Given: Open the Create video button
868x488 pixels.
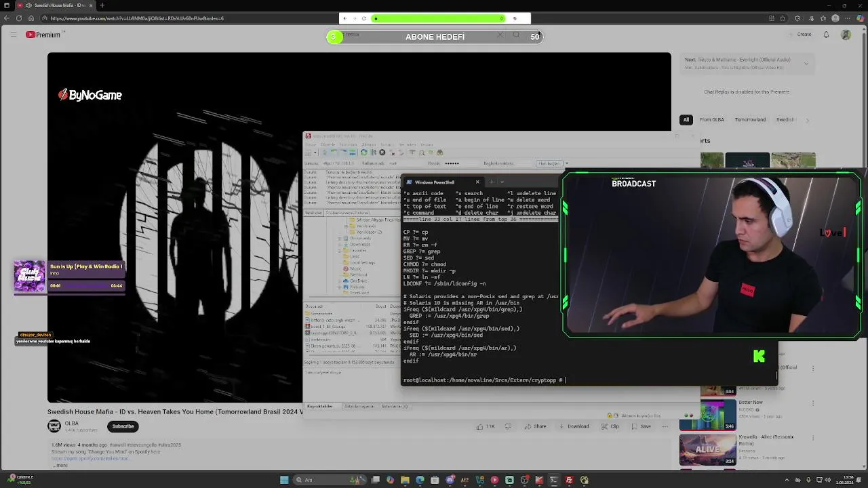Looking at the screenshot, I should (801, 35).
